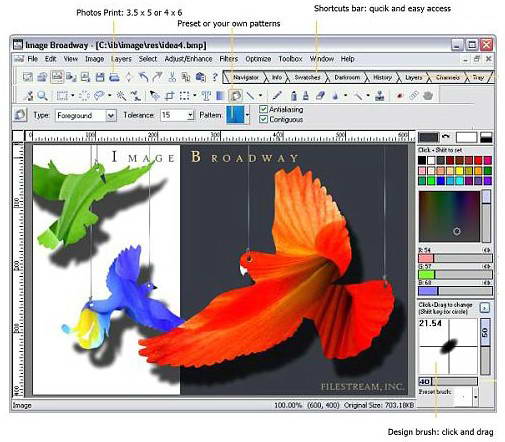Screen dimensions: 505x442
Task: Click the brush hardness 50 vertical slider
Action: pyautogui.click(x=485, y=346)
